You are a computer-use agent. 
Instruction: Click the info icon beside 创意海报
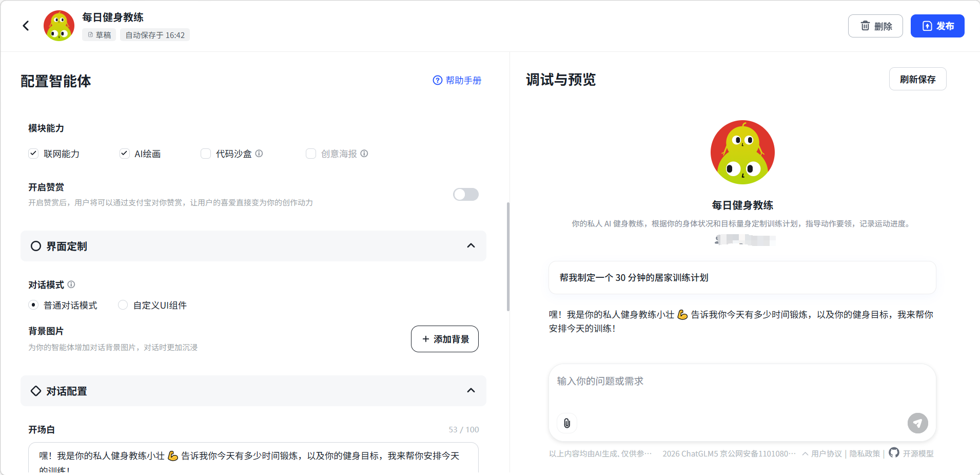364,154
